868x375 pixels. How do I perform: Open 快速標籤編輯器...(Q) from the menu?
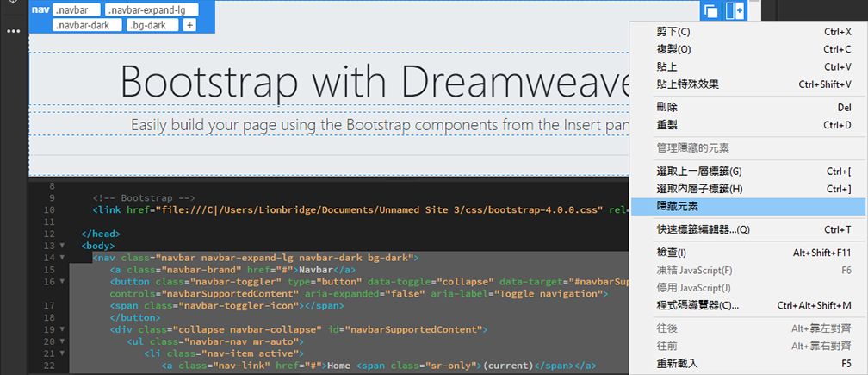pos(747,229)
